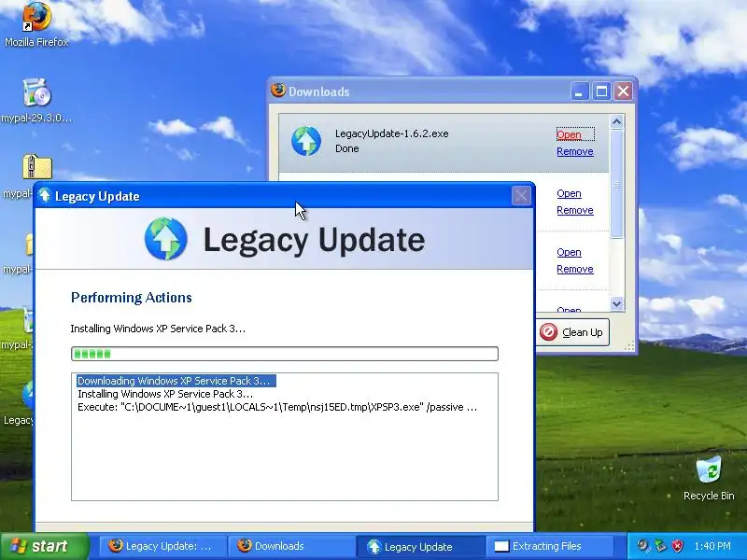Select the 'Execute: ...XPSP3.exe' log line

277,407
